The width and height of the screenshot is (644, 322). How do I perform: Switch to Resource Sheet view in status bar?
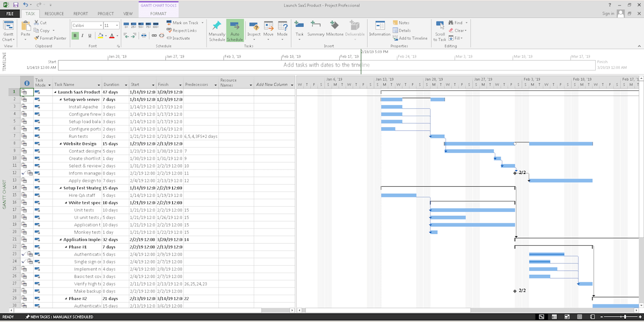pyautogui.click(x=580, y=317)
